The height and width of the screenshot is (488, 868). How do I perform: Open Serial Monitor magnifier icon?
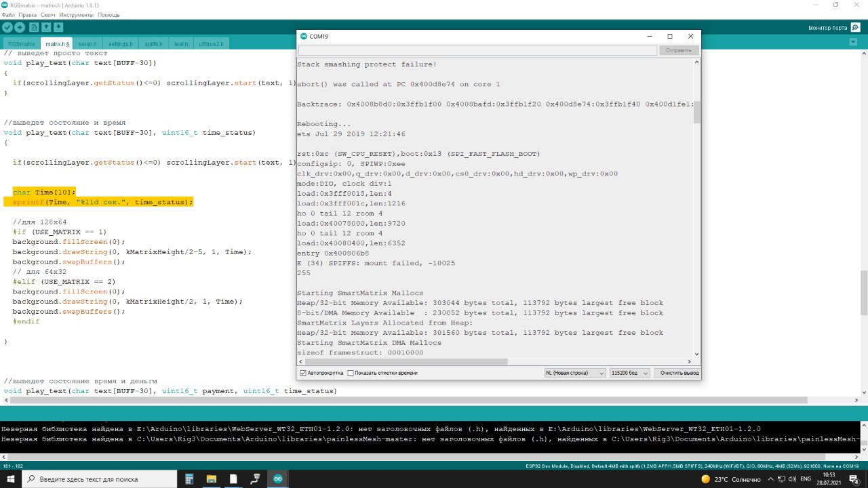coord(856,27)
